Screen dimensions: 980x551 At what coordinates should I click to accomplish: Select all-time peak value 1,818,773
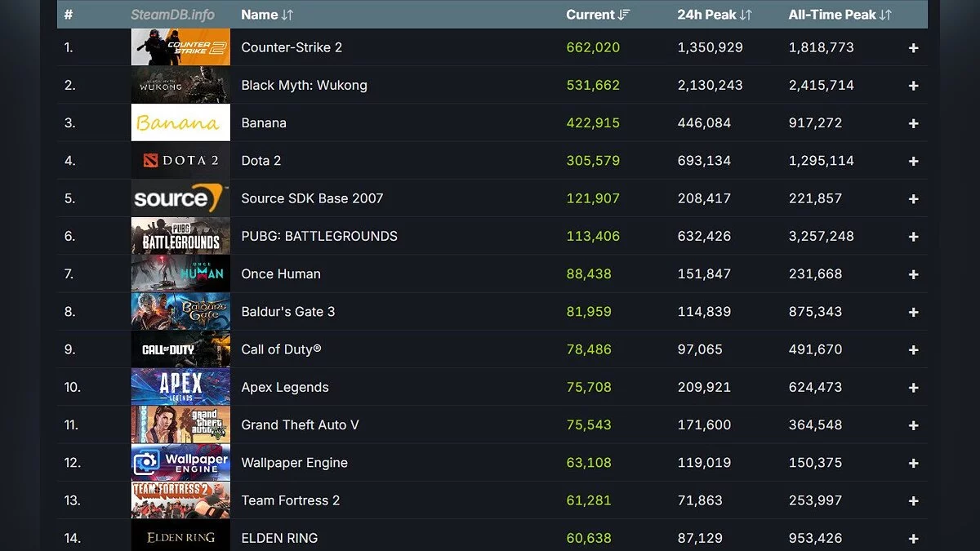point(821,47)
